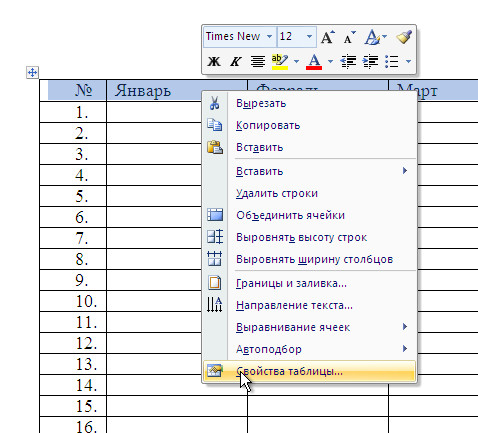Click the Grow Font icon

pyautogui.click(x=328, y=37)
